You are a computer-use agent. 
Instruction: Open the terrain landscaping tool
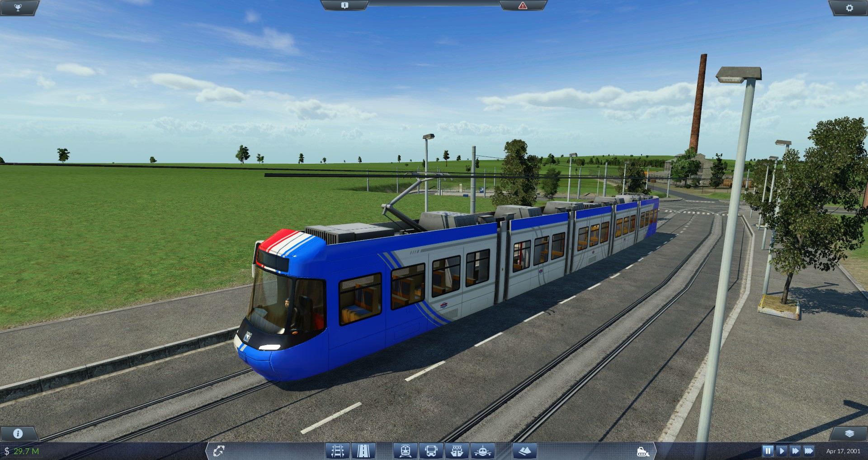click(524, 451)
